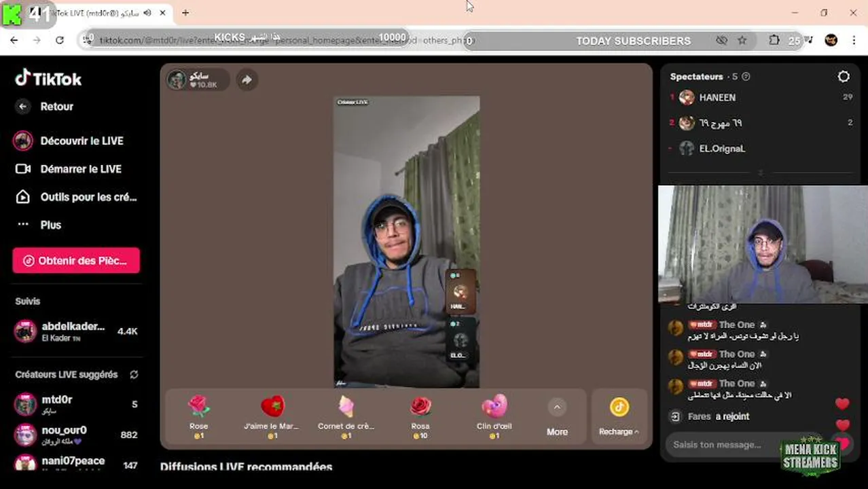Viewport: 868px width, 489px height.
Task: Send the Cornet de crème gift
Action: pyautogui.click(x=346, y=416)
